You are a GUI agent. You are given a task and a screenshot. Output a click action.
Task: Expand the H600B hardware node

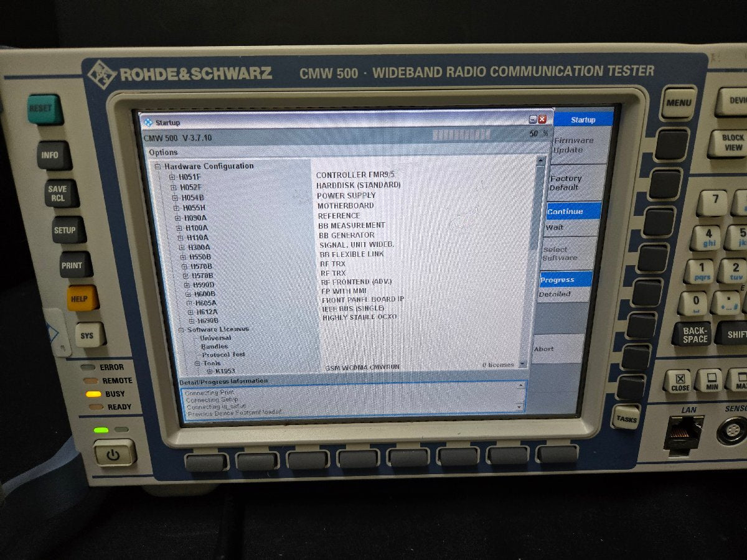tap(188, 294)
